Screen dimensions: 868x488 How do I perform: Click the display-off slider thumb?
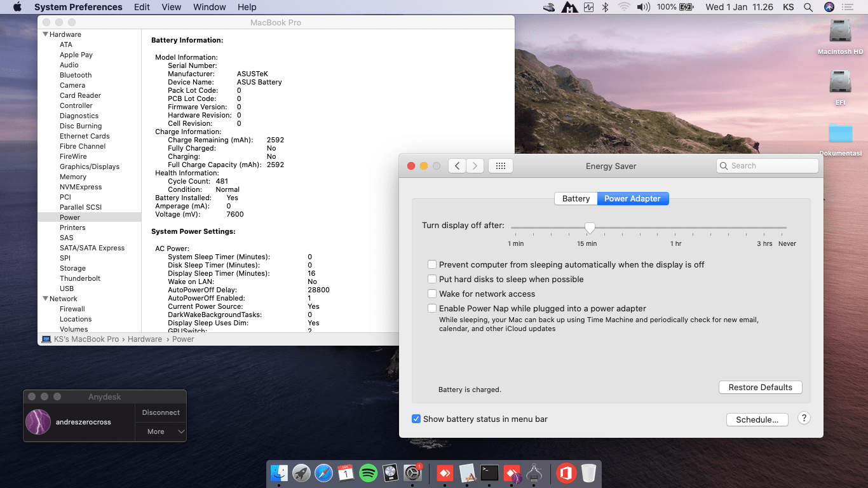(x=590, y=227)
